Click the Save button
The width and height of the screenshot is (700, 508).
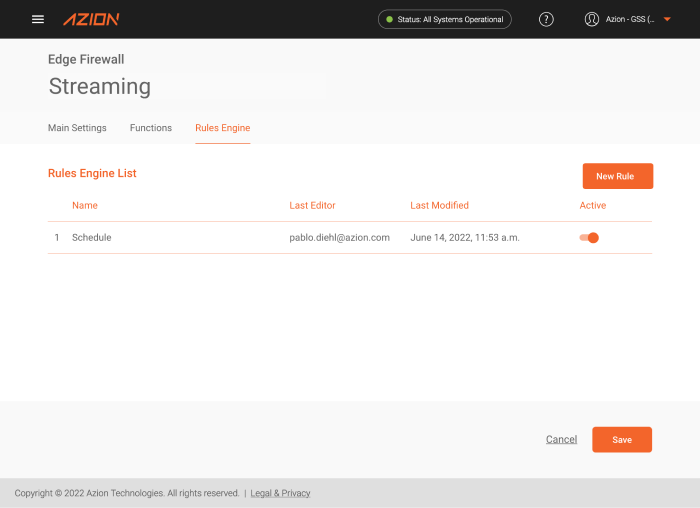[622, 440]
